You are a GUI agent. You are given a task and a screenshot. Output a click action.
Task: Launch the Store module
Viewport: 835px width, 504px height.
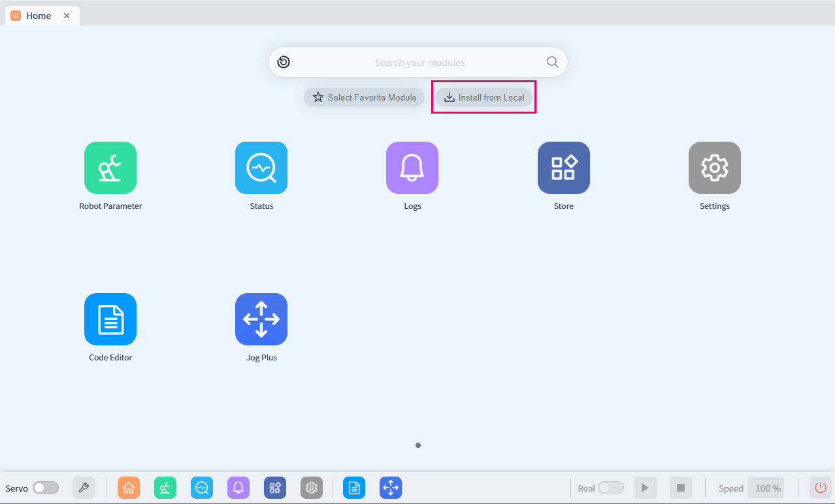[x=563, y=168]
